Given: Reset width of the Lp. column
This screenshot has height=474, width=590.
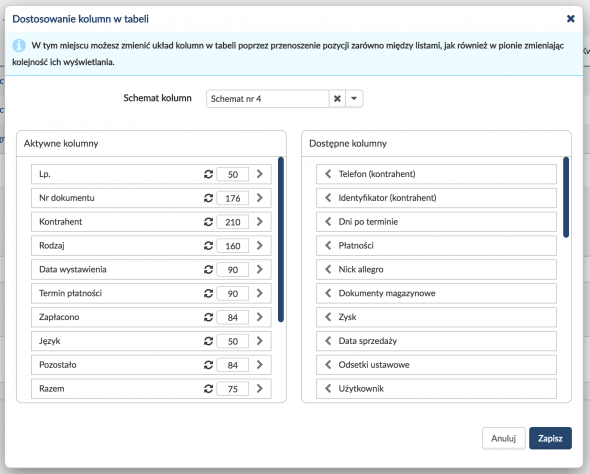Looking at the screenshot, I should coord(208,174).
